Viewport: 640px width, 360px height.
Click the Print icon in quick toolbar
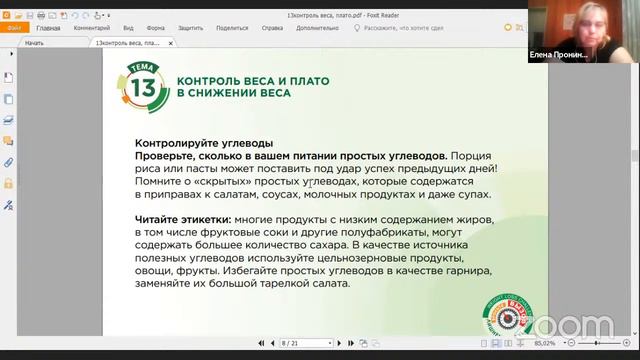(x=41, y=16)
